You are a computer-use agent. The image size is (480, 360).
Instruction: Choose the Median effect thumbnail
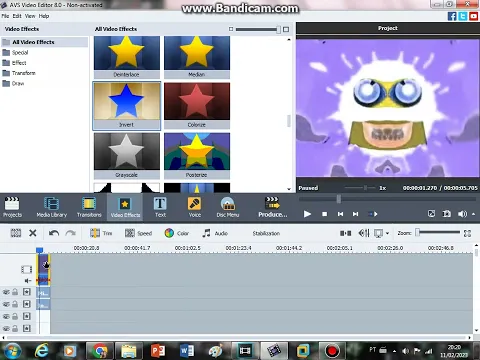[x=197, y=57]
